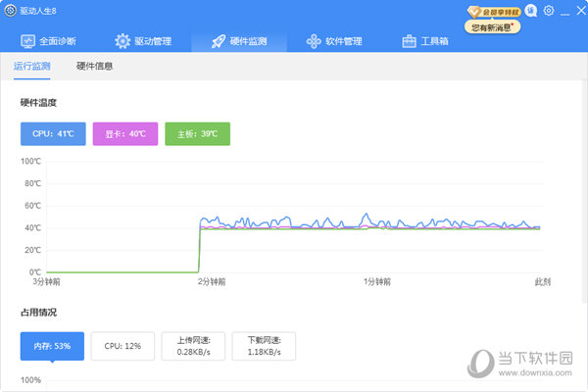Select the 硬件监测 rocket icon
The height and width of the screenshot is (392, 588).
219,41
